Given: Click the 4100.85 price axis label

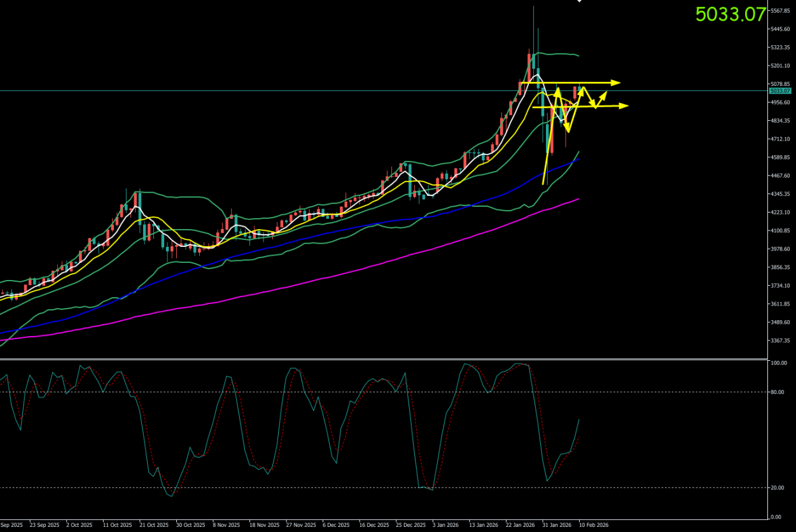Looking at the screenshot, I should click(781, 230).
